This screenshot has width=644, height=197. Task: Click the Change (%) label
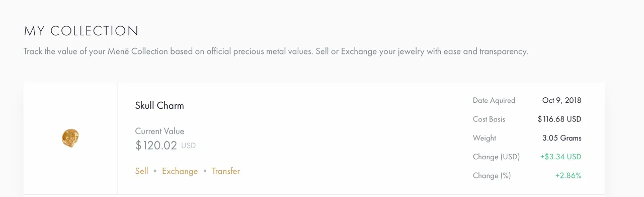tap(491, 176)
